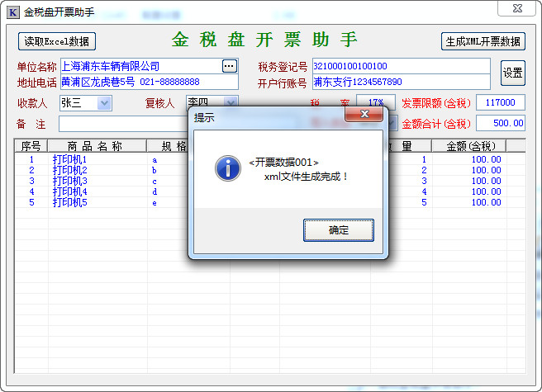Close the 提示 dialog with its red X
The height and width of the screenshot is (392, 542).
pyautogui.click(x=364, y=114)
